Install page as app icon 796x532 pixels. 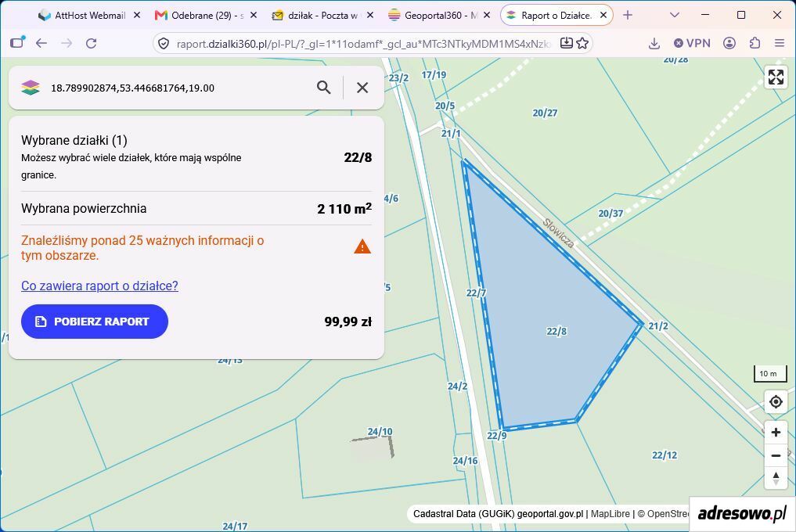pyautogui.click(x=567, y=43)
